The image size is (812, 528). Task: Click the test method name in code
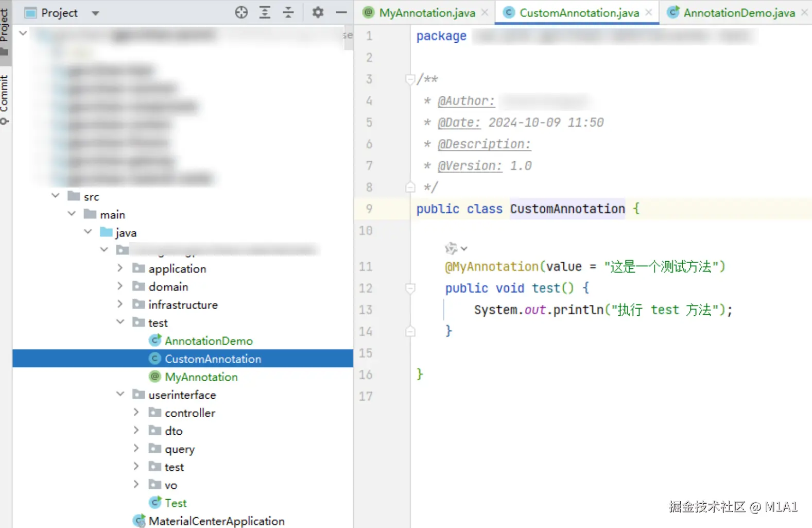point(546,288)
